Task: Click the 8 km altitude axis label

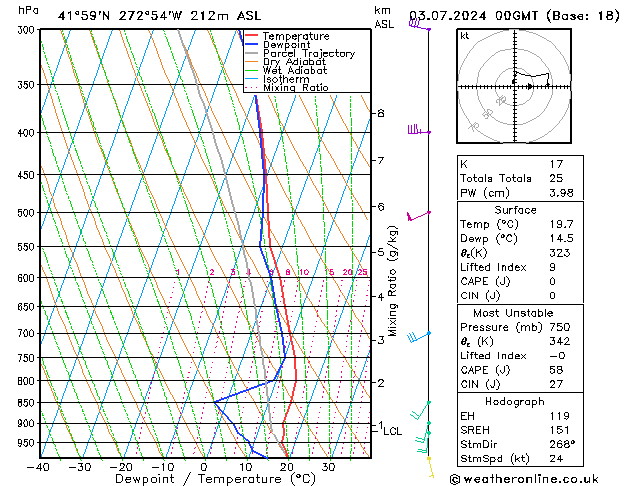Action: click(x=381, y=113)
